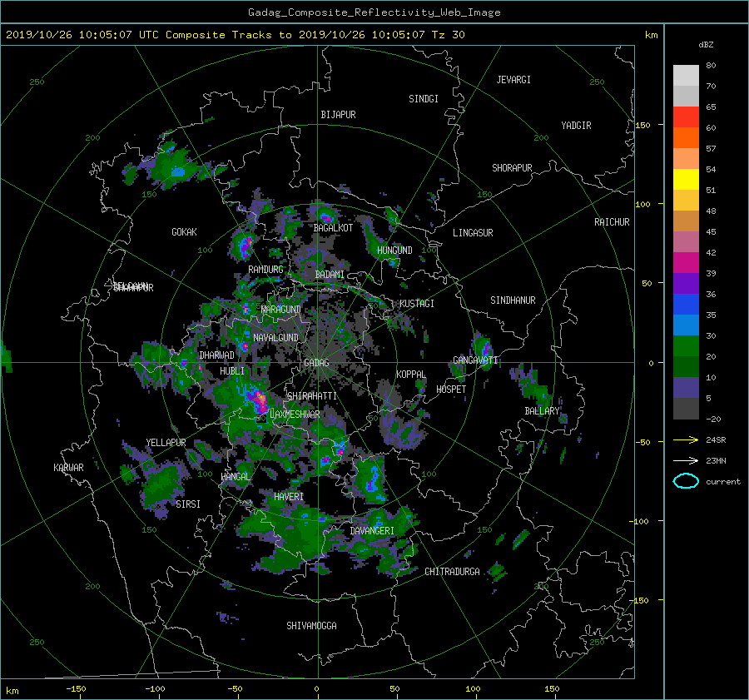Screen dimensions: 749x700
Task: Click the BADAMI city label
Action: click(x=330, y=275)
